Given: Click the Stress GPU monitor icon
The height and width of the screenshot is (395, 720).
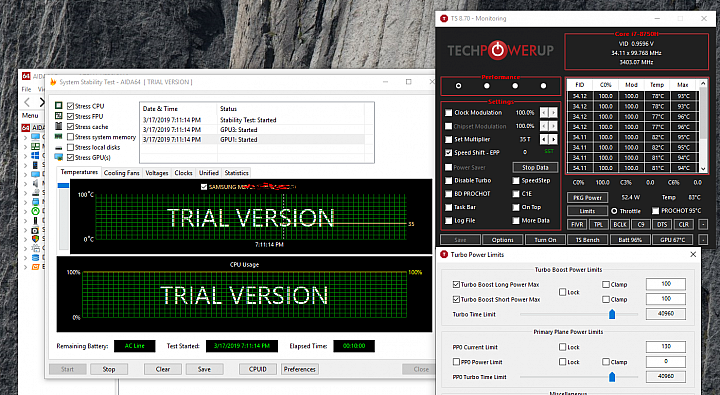Looking at the screenshot, I should (x=59, y=158).
